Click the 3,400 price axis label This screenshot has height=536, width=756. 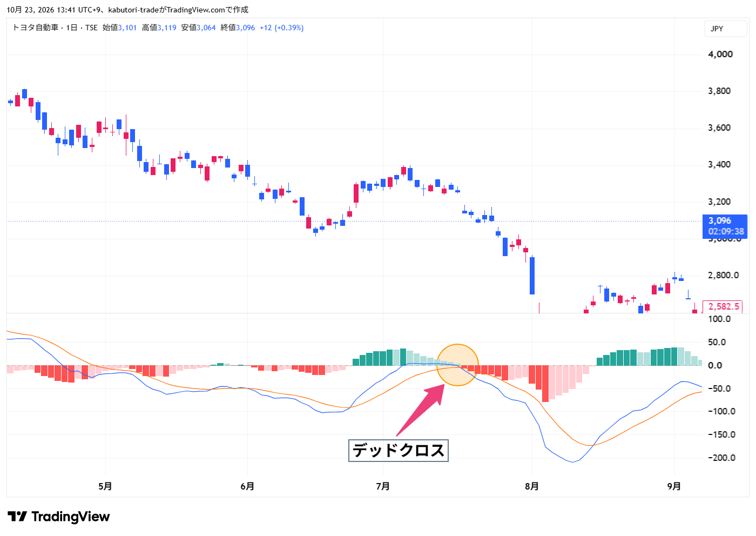(x=719, y=164)
